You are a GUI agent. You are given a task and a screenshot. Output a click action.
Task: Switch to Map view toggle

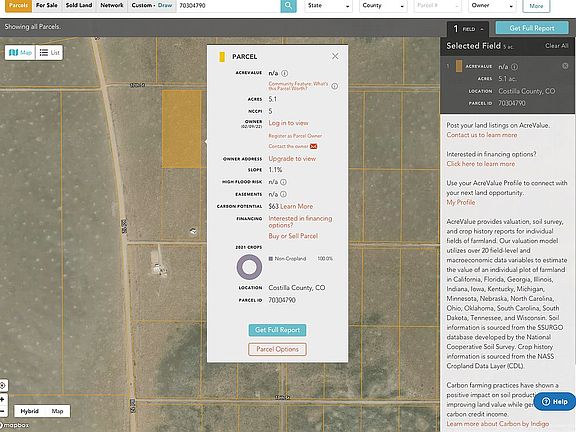20,53
